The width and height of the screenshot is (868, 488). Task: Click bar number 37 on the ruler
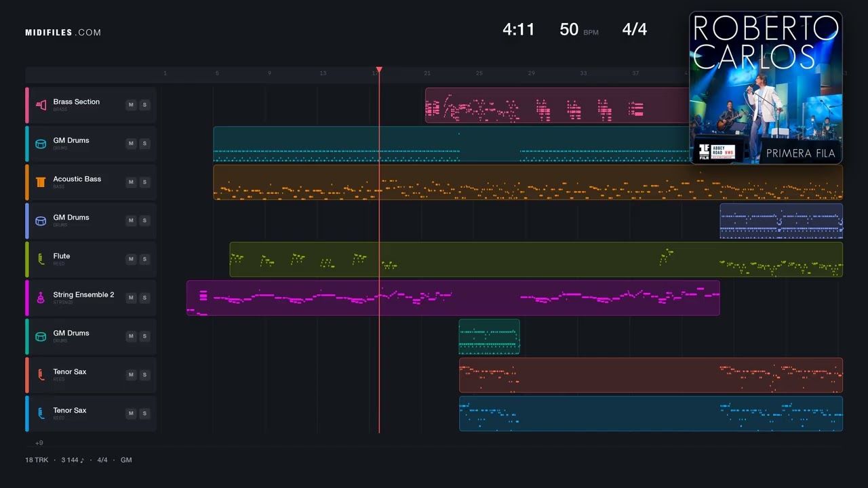pos(635,73)
